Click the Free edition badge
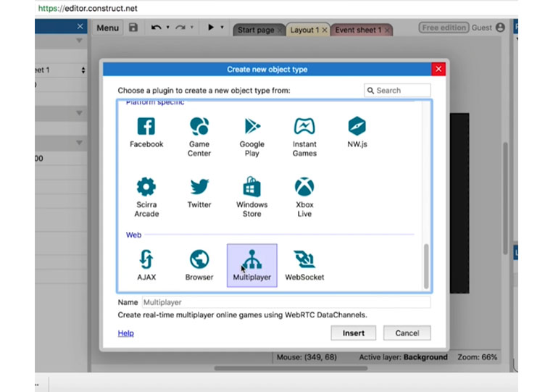553x392 pixels. click(444, 28)
